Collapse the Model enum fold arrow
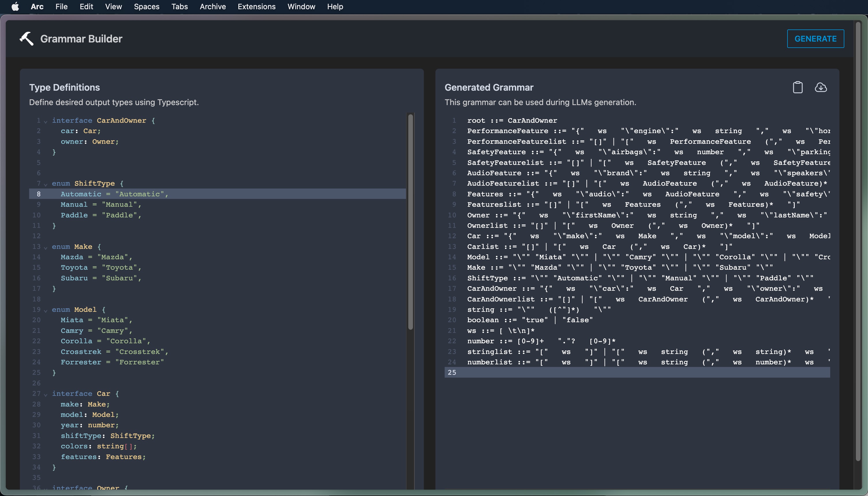This screenshot has width=868, height=496. tap(46, 310)
